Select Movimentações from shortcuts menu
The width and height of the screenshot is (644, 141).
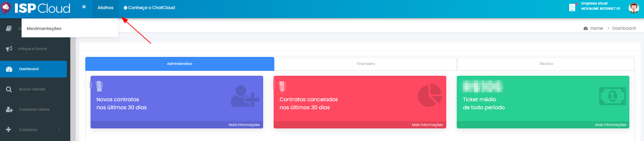[x=44, y=29]
